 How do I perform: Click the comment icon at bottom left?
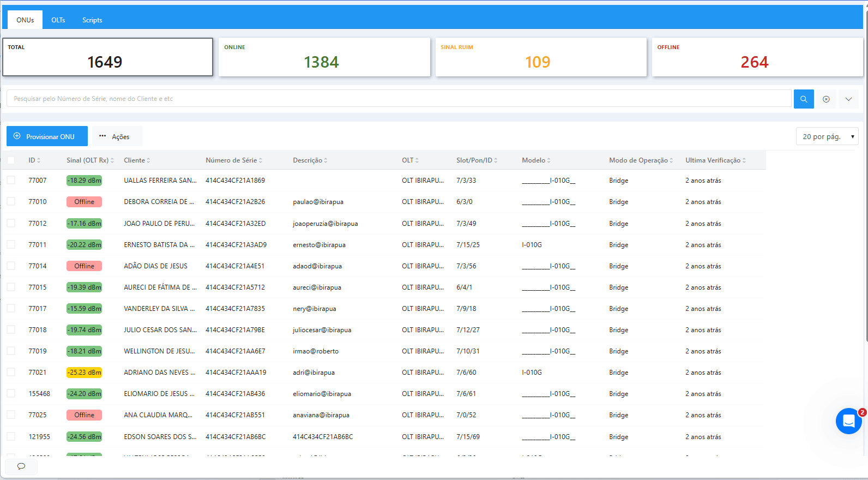click(21, 466)
